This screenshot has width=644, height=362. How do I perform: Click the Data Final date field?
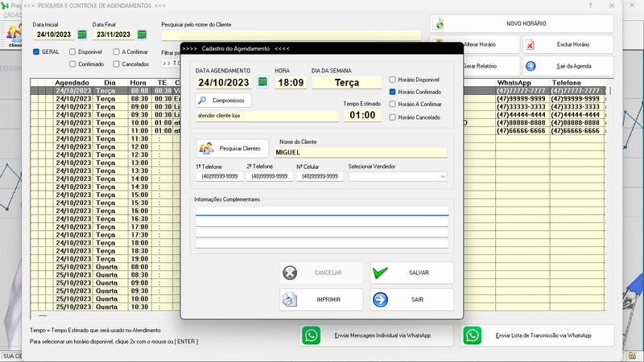(114, 35)
